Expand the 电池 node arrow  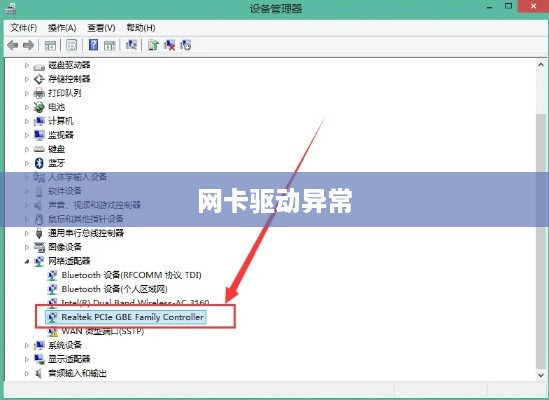pyautogui.click(x=27, y=107)
